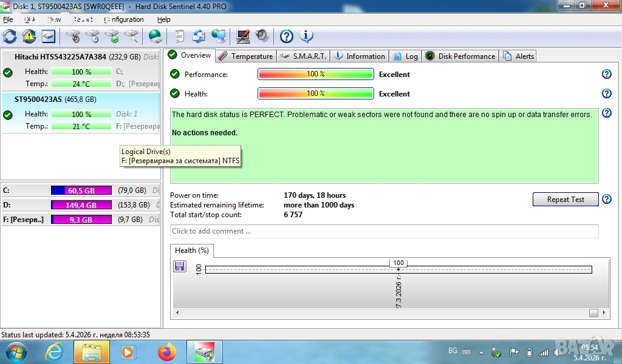Click the floppy disk save icon on chart

(x=180, y=266)
